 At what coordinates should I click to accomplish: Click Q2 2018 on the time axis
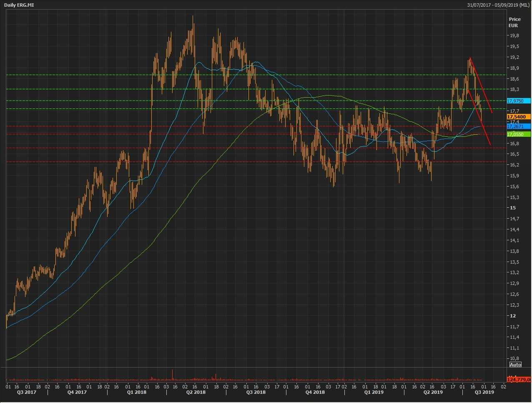point(196,392)
